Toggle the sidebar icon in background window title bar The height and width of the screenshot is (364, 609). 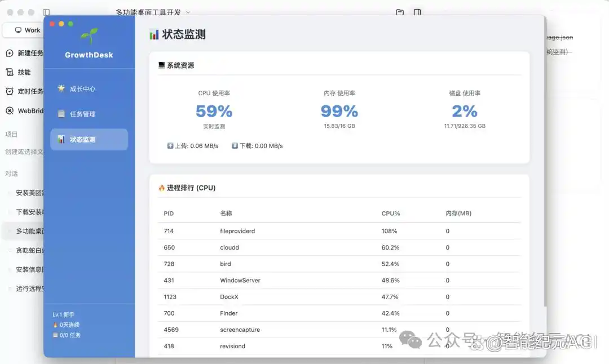(46, 12)
